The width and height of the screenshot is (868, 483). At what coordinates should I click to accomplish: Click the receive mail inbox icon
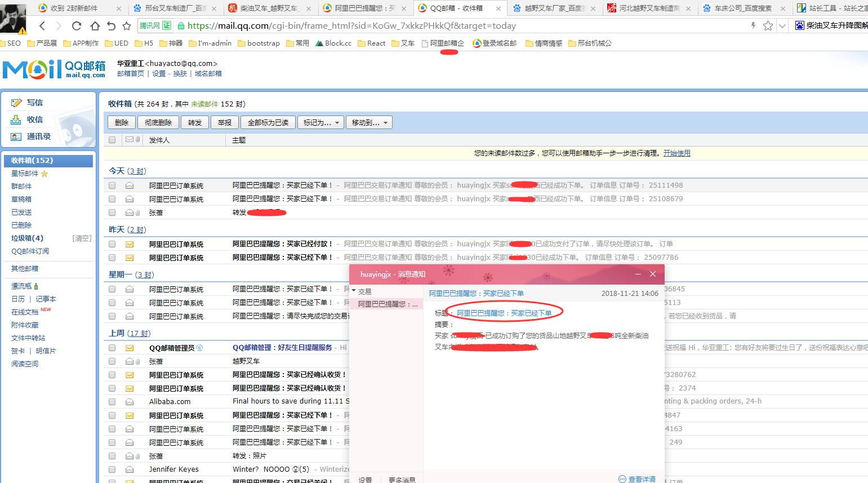(16, 119)
